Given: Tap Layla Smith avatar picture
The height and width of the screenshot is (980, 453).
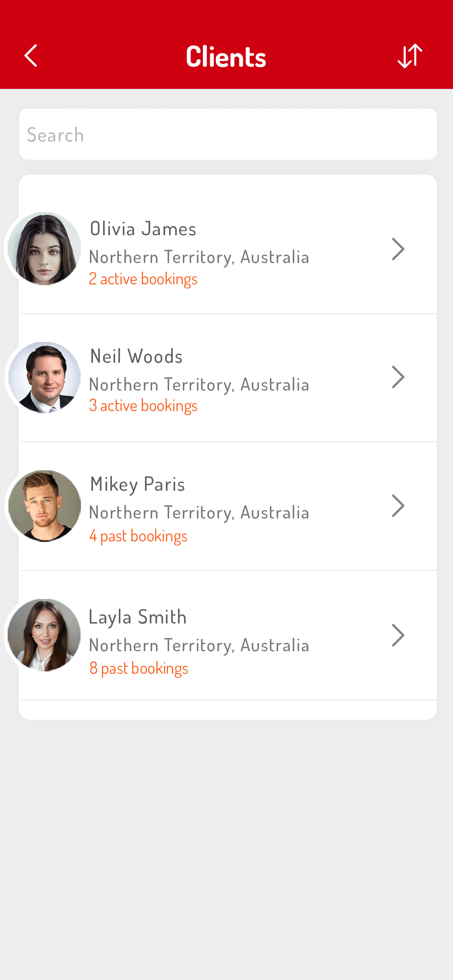Looking at the screenshot, I should pyautogui.click(x=44, y=635).
